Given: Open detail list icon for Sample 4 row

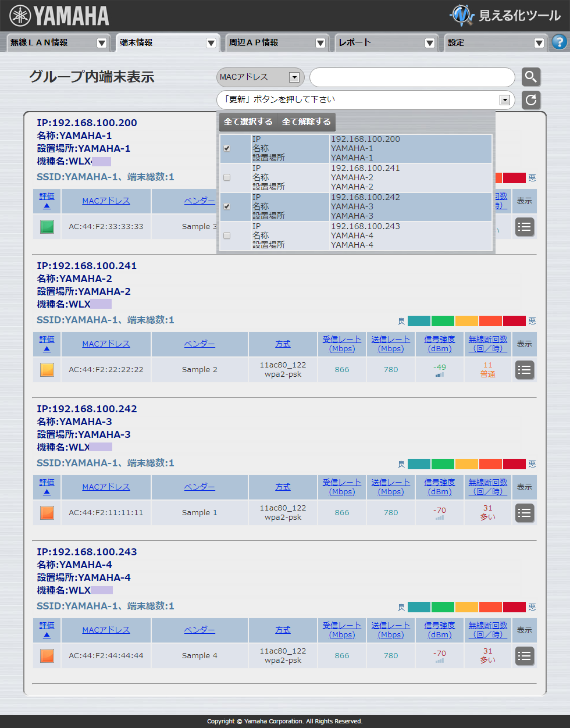Looking at the screenshot, I should 524,656.
